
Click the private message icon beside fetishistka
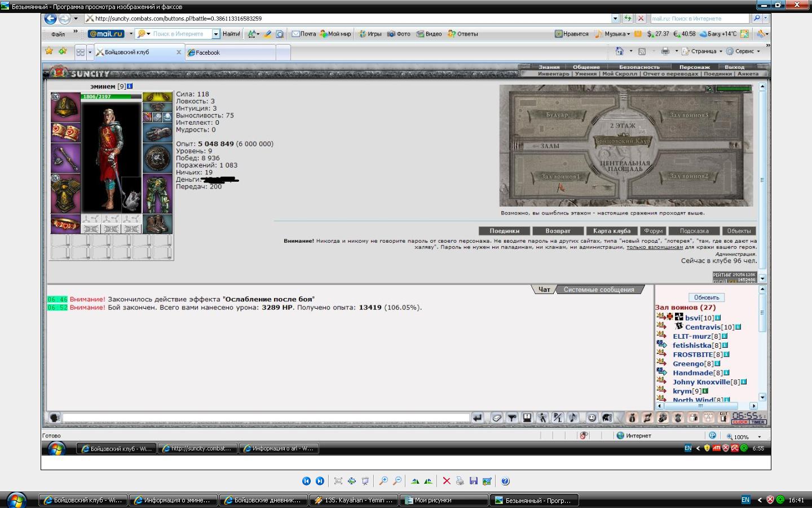[661, 345]
